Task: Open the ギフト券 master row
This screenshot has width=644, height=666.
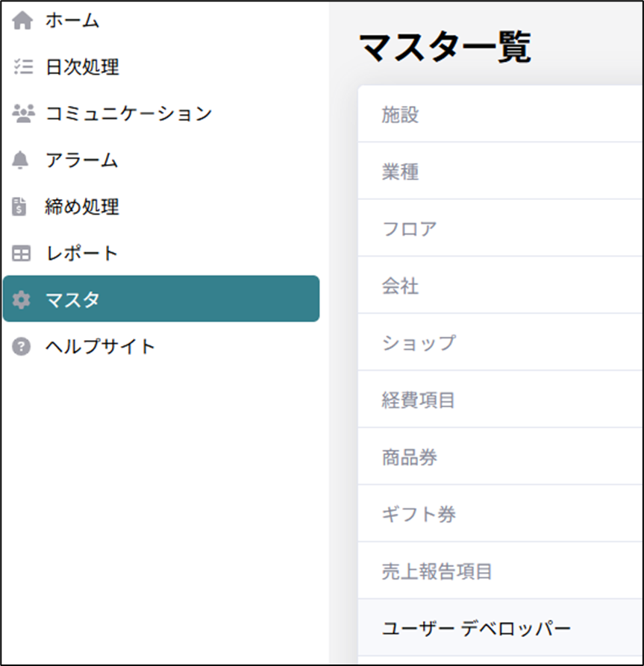Action: point(500,514)
